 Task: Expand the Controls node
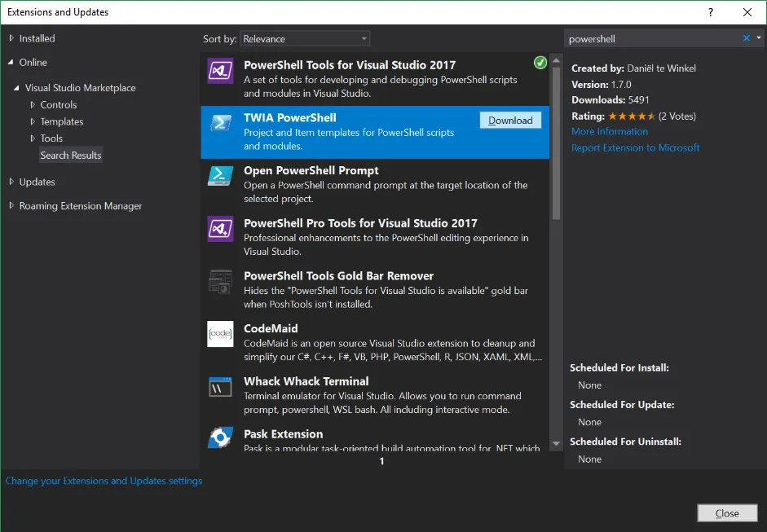coord(33,104)
